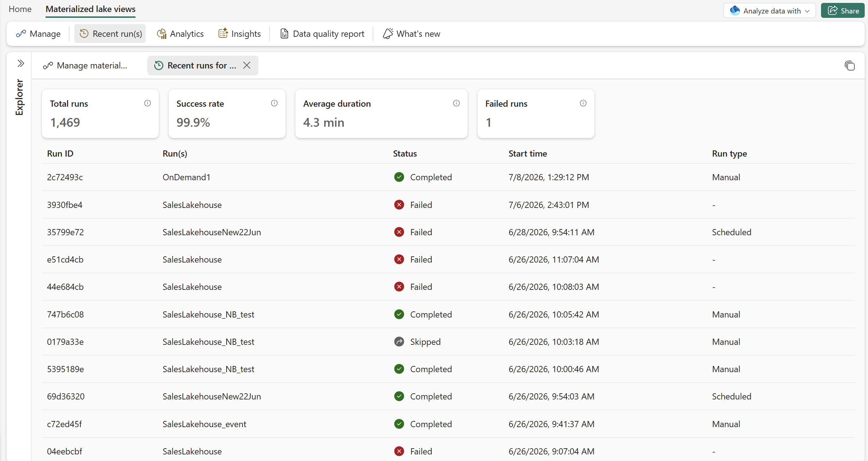The height and width of the screenshot is (461, 868).
Task: Open the Analytics section
Action: (x=180, y=34)
